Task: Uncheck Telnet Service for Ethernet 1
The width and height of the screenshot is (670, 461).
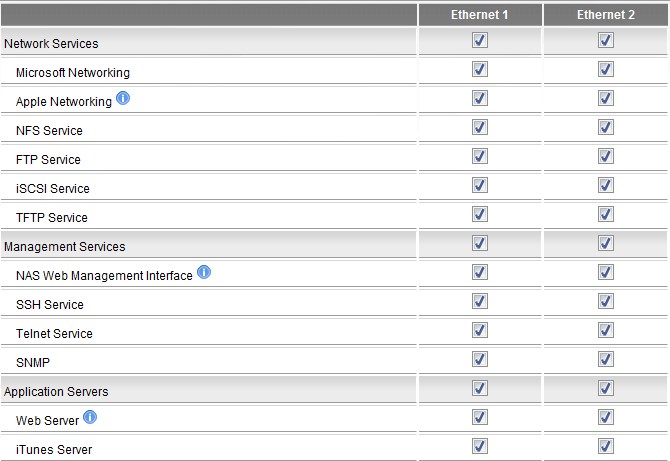Action: (480, 330)
